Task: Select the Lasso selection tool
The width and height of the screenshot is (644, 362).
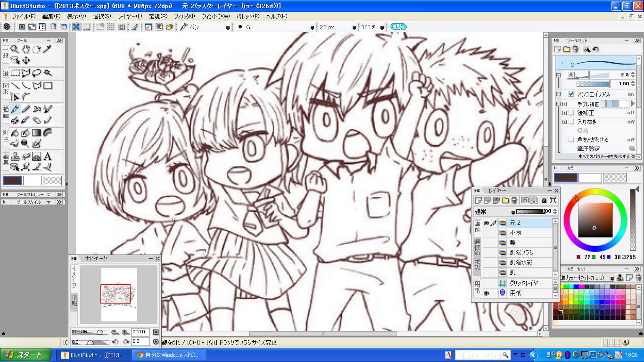Action: [x=36, y=73]
